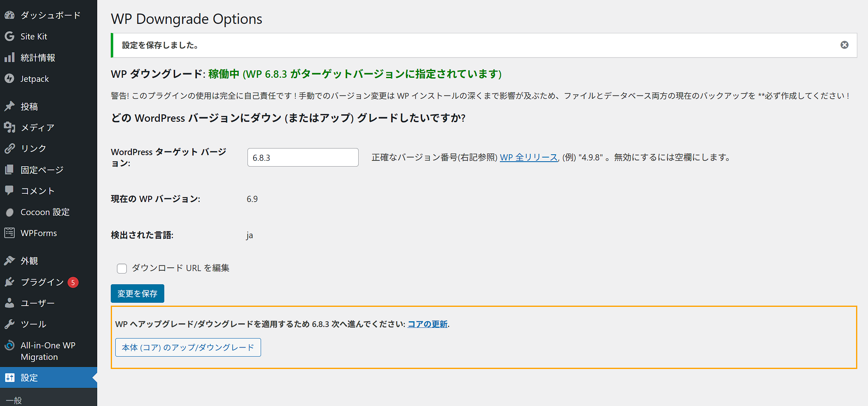Viewport: 868px width, 406px height.
Task: Open All-in-One WP Migration menu
Action: pos(48,351)
